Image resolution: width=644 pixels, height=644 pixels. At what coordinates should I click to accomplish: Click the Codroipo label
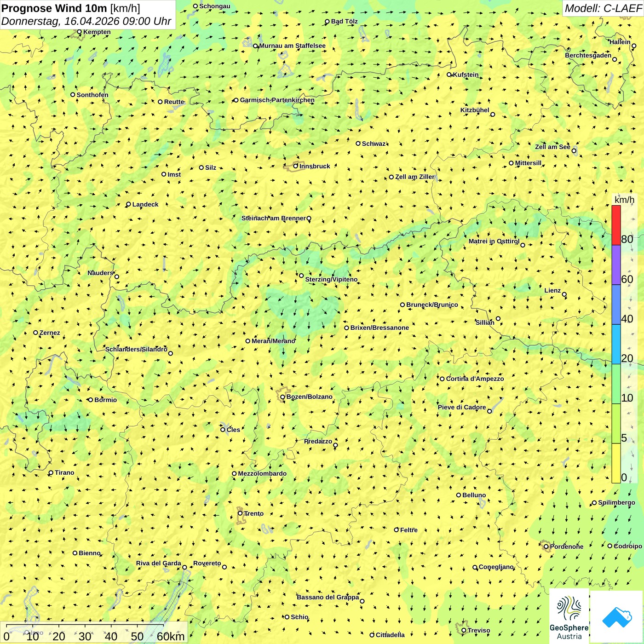coord(628,546)
